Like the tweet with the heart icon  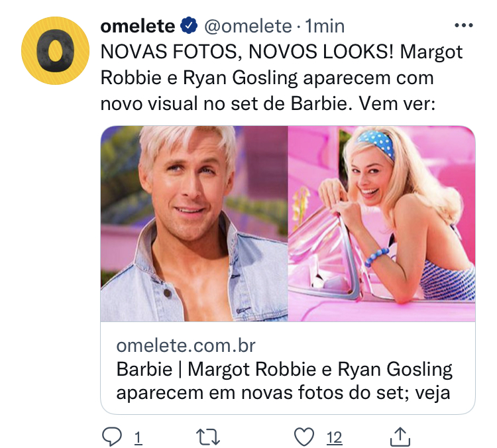pos(304,437)
